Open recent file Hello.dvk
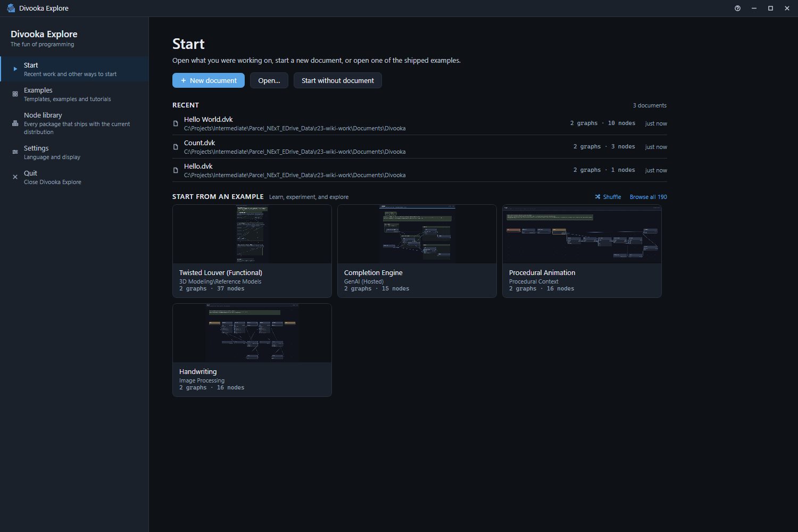The width and height of the screenshot is (798, 532). coord(420,170)
